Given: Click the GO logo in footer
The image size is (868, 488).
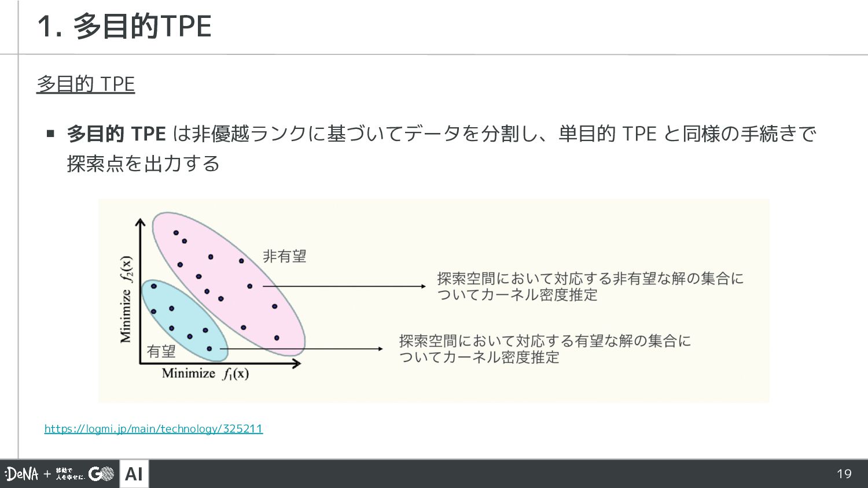Looking at the screenshot, I should [x=101, y=474].
